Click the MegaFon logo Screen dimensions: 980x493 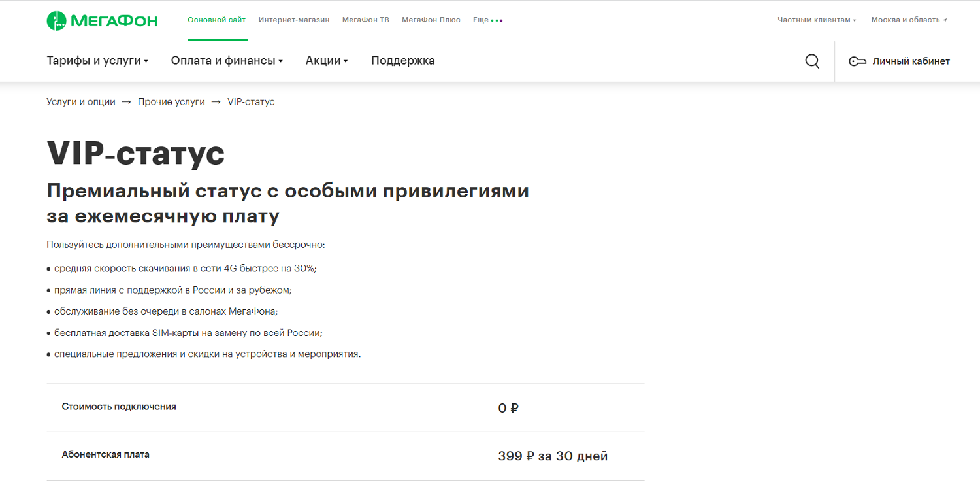pos(102,20)
